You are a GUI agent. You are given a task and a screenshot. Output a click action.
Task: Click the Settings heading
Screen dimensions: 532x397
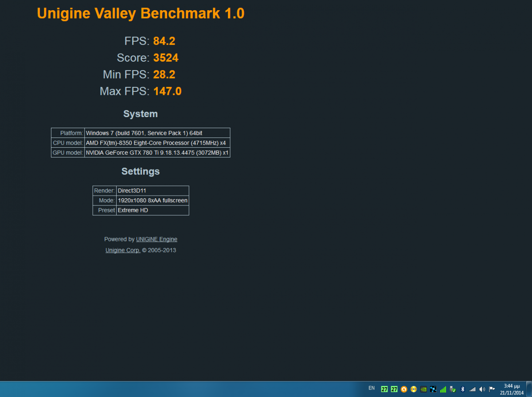[x=141, y=171]
